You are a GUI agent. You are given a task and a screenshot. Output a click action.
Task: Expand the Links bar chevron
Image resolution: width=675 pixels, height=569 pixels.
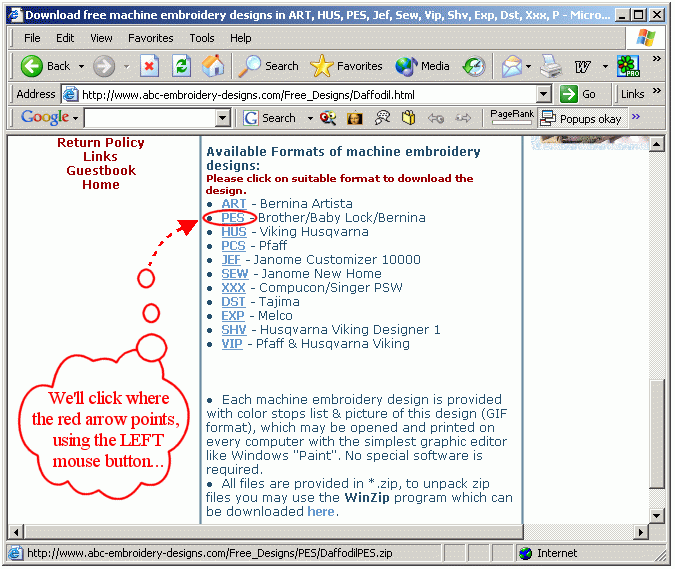tap(656, 90)
